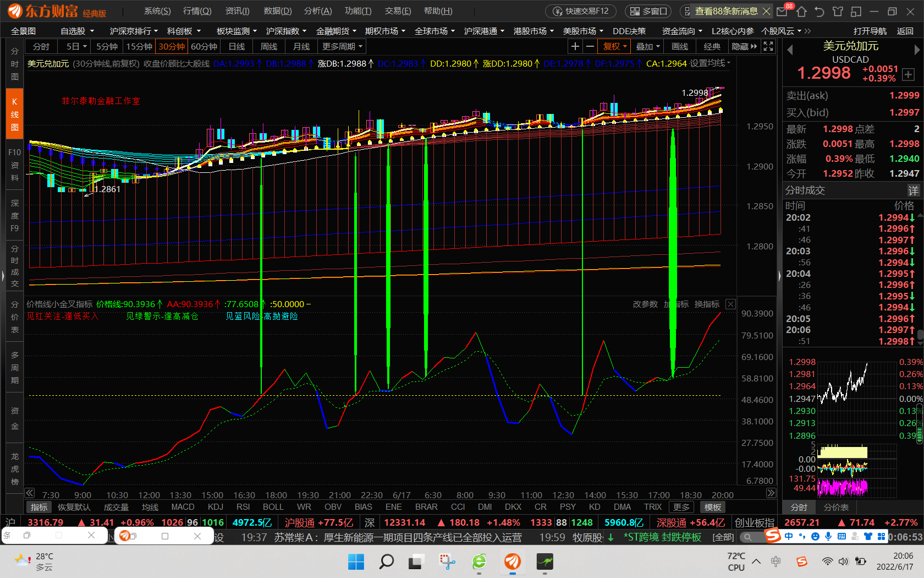
Task: Jump timeline left with double-arrow icon
Action: [x=30, y=493]
